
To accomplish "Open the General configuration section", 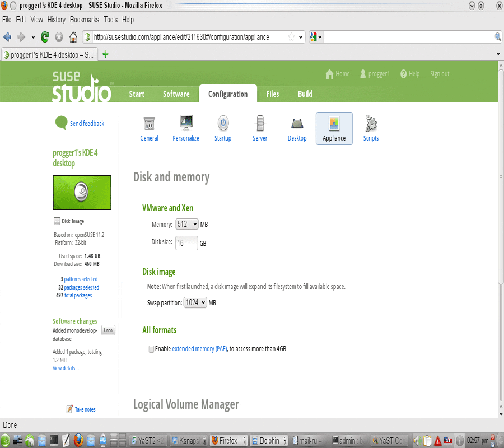I will 149,129.
